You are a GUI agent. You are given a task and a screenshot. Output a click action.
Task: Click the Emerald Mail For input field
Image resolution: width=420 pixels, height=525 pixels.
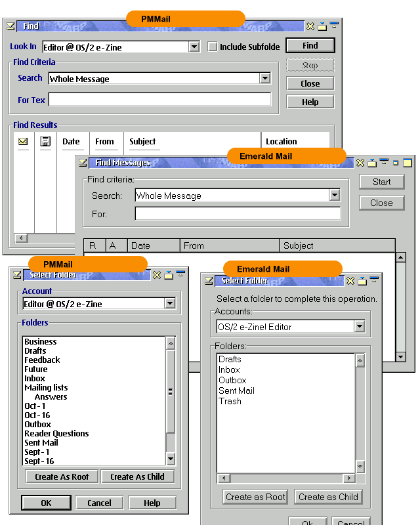238,213
